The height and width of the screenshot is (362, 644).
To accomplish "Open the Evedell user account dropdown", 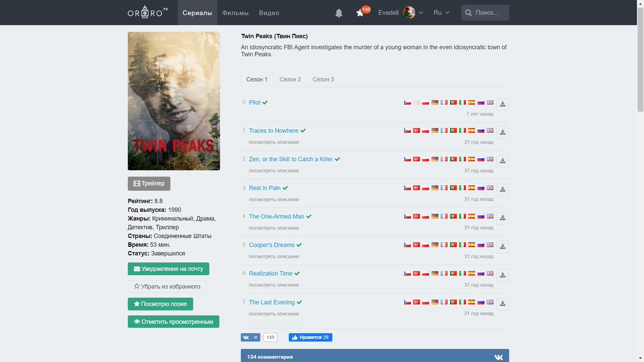I will [400, 12].
